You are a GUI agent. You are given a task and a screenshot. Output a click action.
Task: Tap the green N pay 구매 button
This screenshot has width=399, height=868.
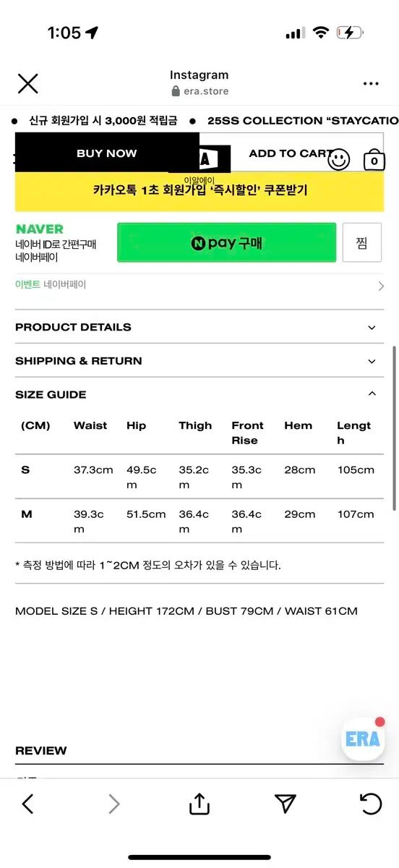pos(226,242)
